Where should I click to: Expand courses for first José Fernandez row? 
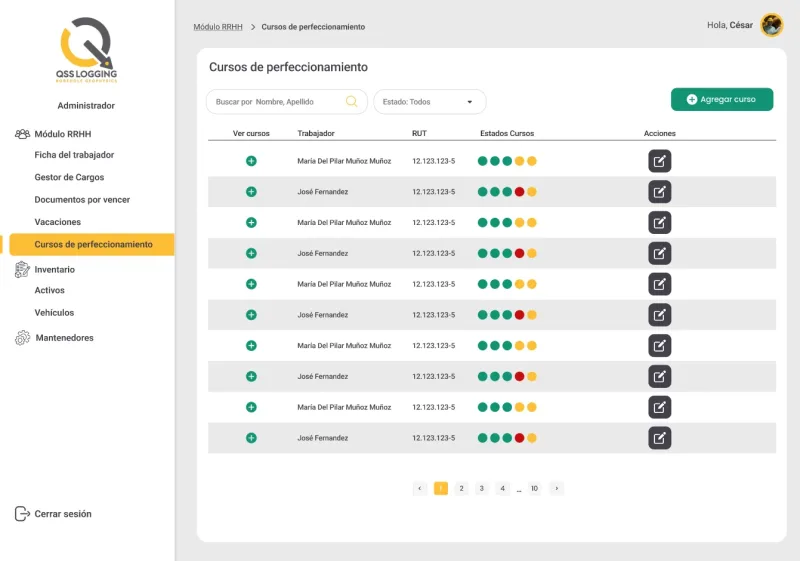click(251, 192)
